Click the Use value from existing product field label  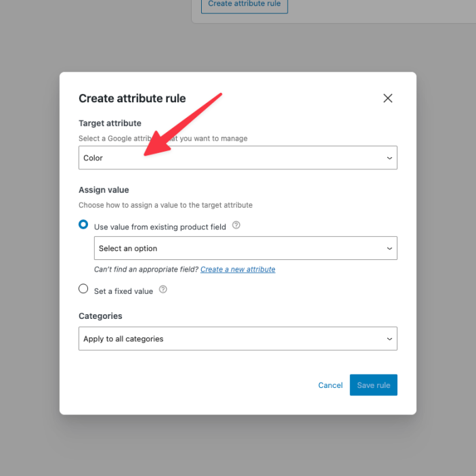(x=160, y=228)
